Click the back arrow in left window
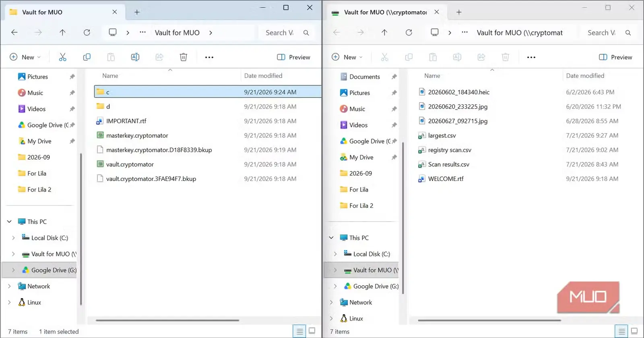 pyautogui.click(x=14, y=33)
